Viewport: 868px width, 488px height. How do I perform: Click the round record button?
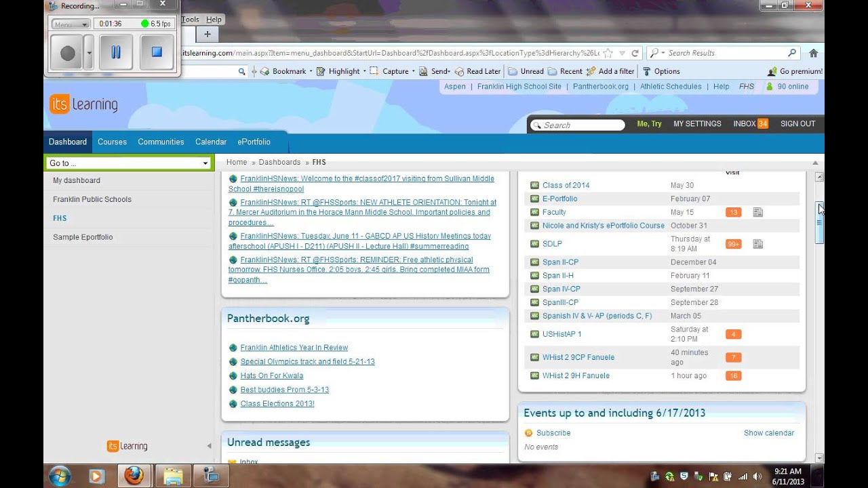(67, 53)
